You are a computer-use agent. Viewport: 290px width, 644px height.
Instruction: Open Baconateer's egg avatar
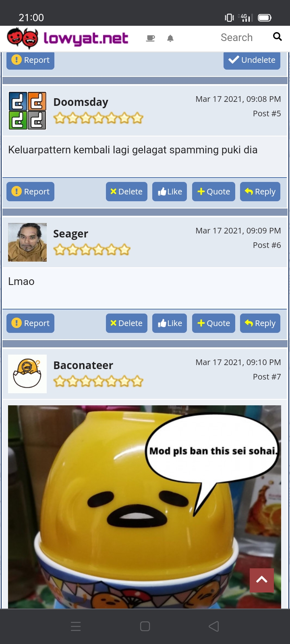(27, 374)
